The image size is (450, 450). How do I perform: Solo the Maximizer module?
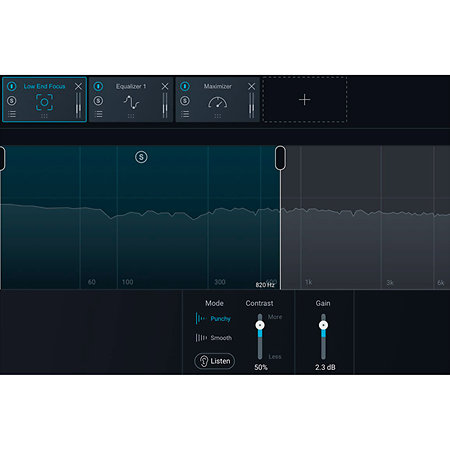click(185, 101)
